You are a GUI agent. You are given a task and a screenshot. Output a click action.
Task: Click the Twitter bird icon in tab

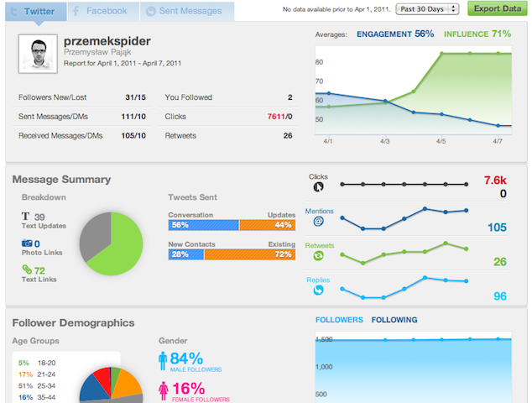tap(14, 11)
